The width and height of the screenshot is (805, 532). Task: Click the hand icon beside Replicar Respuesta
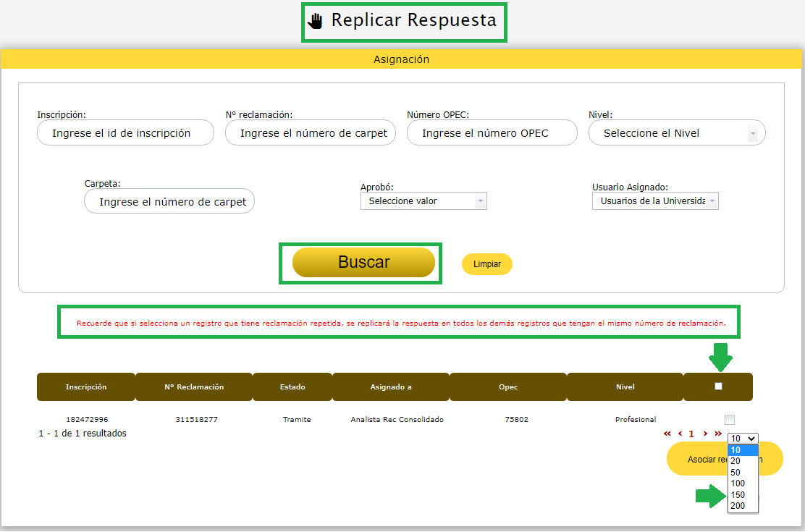pos(315,20)
